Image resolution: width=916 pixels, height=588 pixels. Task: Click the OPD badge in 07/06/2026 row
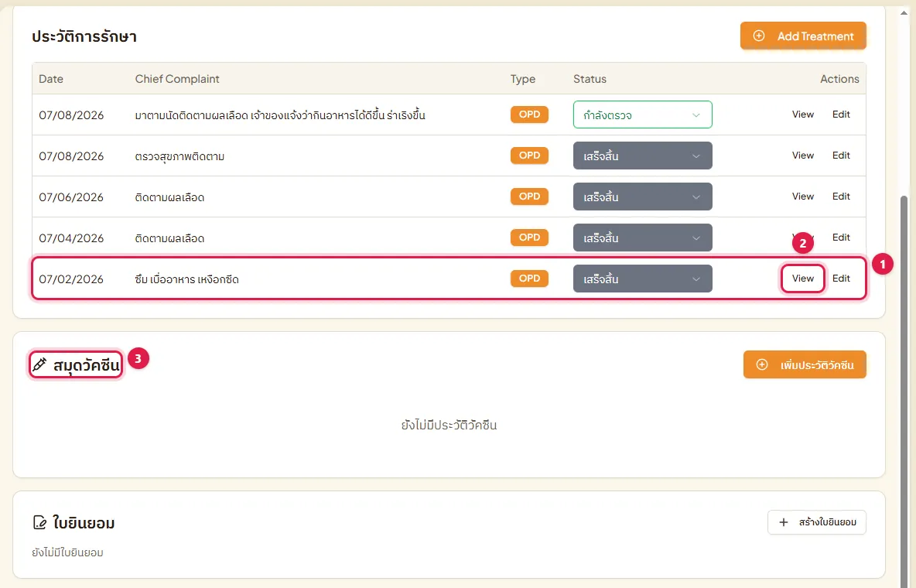tap(529, 197)
